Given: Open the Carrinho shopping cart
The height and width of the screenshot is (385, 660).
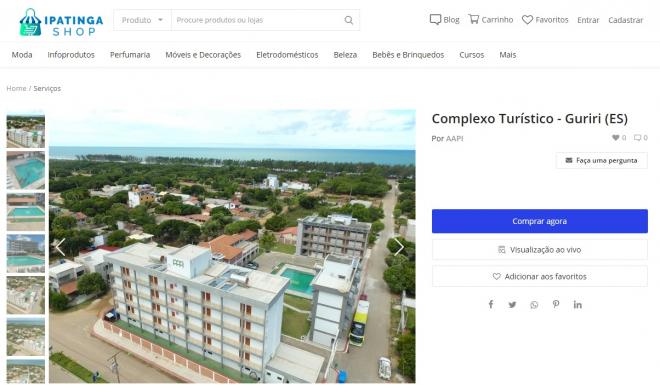Looking at the screenshot, I should point(491,20).
